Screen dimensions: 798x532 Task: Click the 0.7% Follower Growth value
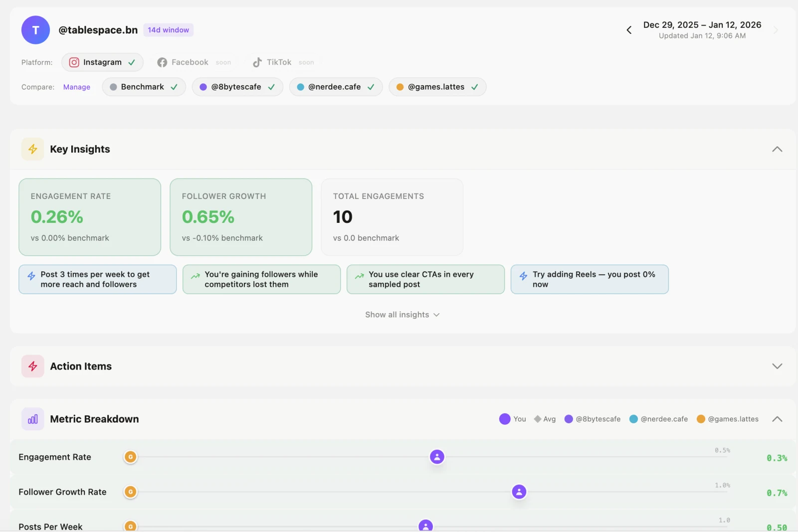coord(777,493)
